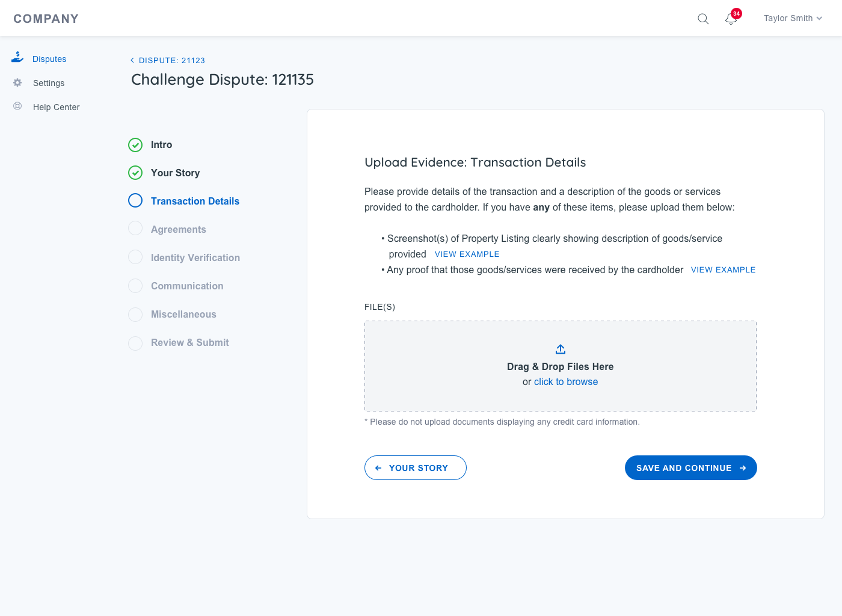View example for Property Listing screenshots
842x616 pixels.
point(467,254)
